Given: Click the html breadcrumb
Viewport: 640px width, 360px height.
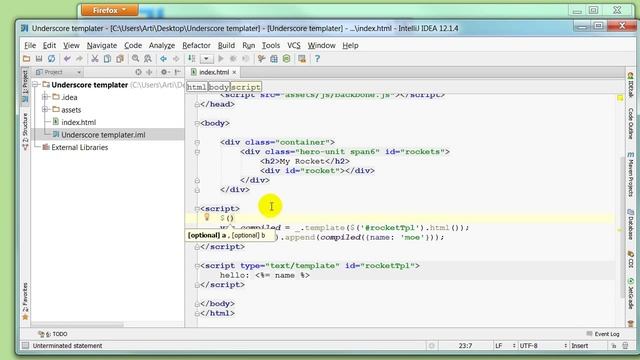Looking at the screenshot, I should click(197, 87).
